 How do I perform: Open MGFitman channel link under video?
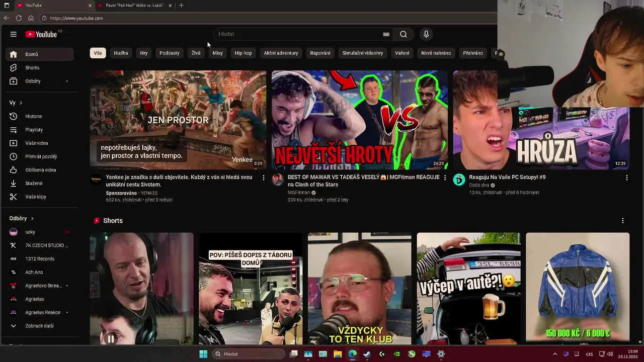click(299, 193)
